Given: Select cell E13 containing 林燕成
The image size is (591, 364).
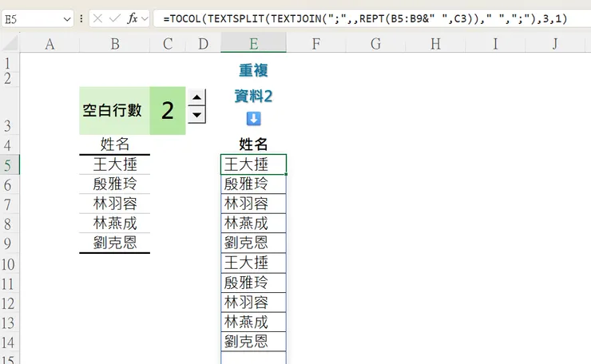Looking at the screenshot, I should pos(253,322).
